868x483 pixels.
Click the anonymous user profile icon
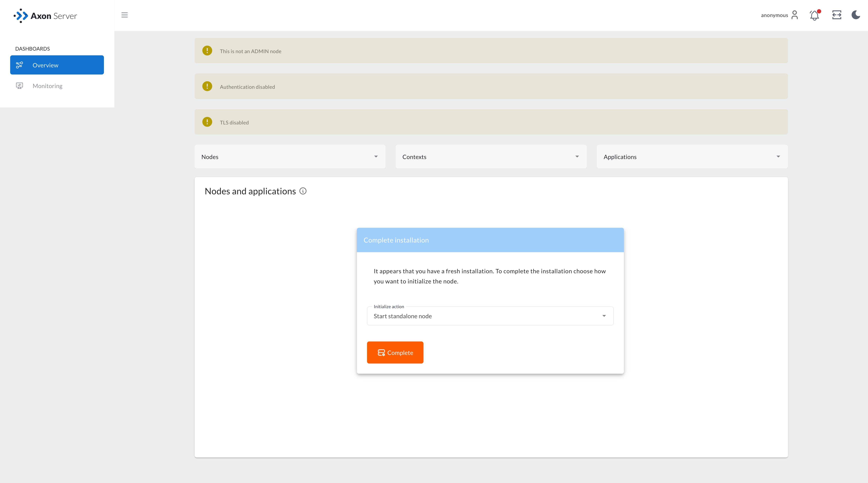pos(795,15)
